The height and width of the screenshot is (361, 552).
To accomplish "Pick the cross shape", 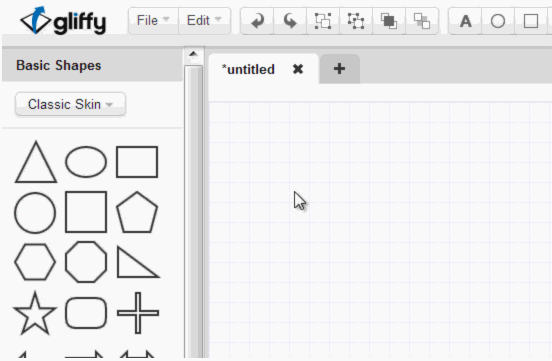I will [138, 313].
